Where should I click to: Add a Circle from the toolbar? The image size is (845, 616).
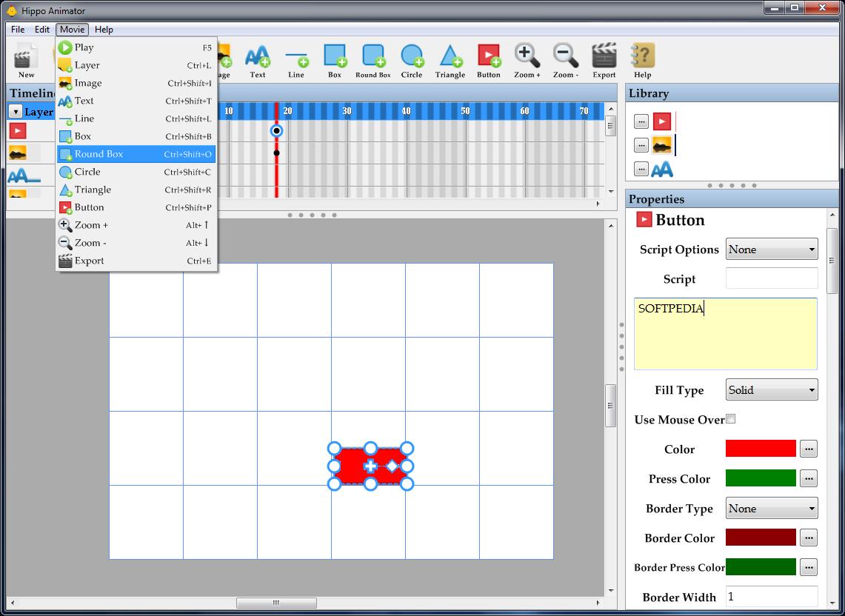[x=412, y=59]
